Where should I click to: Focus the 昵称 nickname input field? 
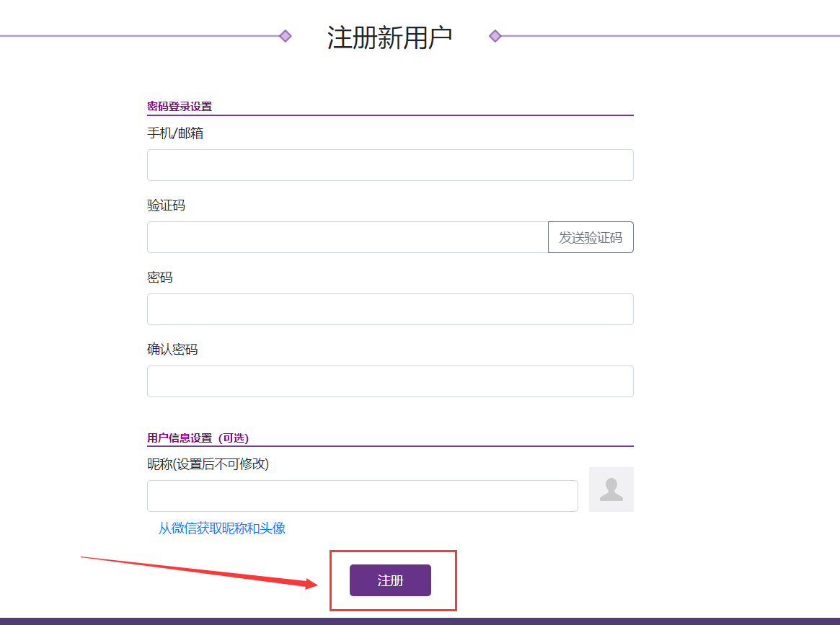point(363,496)
